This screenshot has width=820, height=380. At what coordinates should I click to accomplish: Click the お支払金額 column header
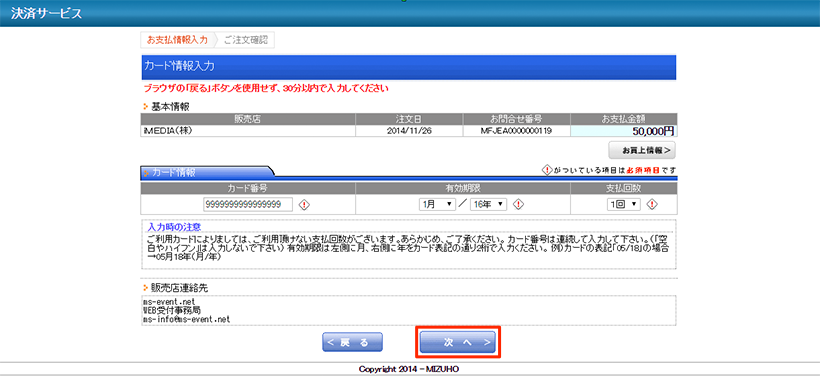[624, 119]
